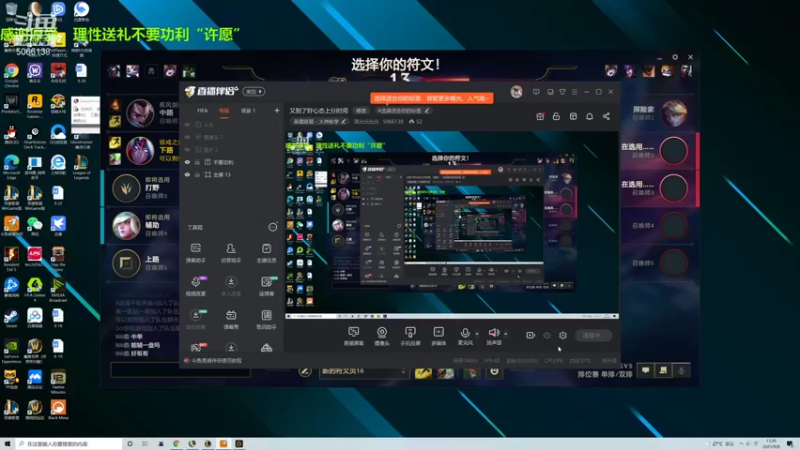Click the second summoner spell slot in League client

[x=446, y=372]
